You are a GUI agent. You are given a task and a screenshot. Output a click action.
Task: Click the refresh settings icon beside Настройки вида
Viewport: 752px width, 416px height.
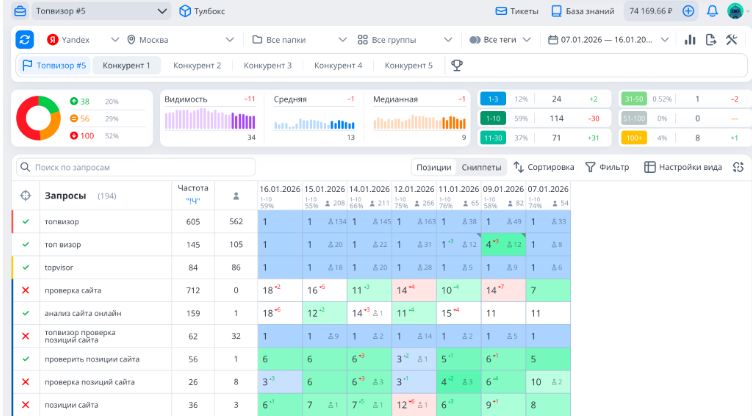(x=738, y=167)
